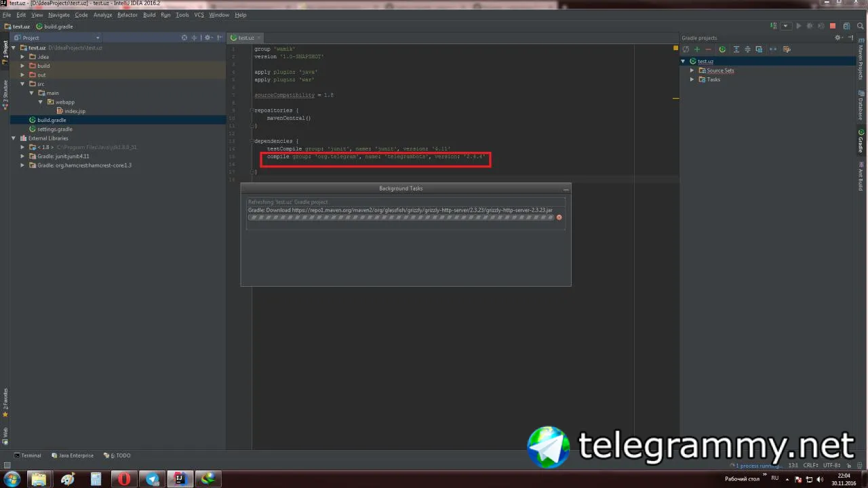Viewport: 868px width, 488px height.
Task: Collapse the src folder
Action: tap(22, 84)
